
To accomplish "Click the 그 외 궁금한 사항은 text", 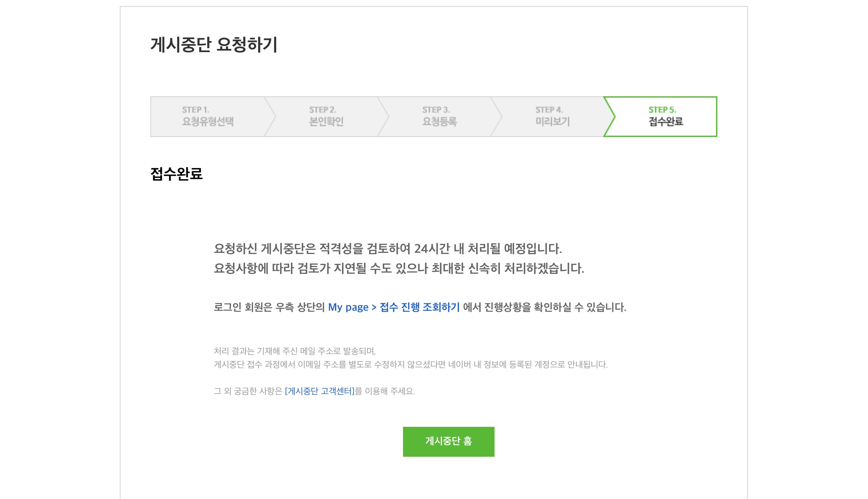I will pos(248,391).
